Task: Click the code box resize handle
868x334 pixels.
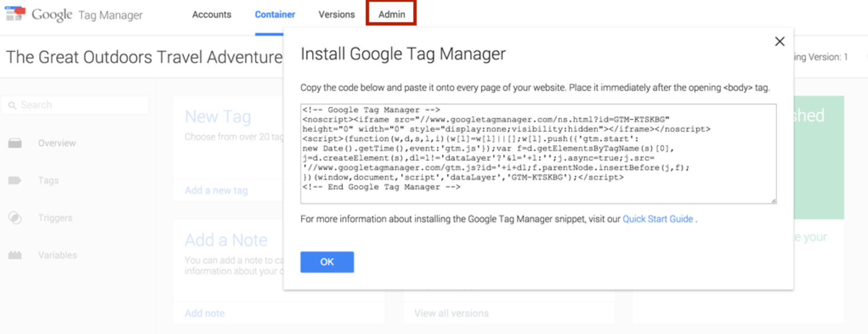Action: click(773, 200)
